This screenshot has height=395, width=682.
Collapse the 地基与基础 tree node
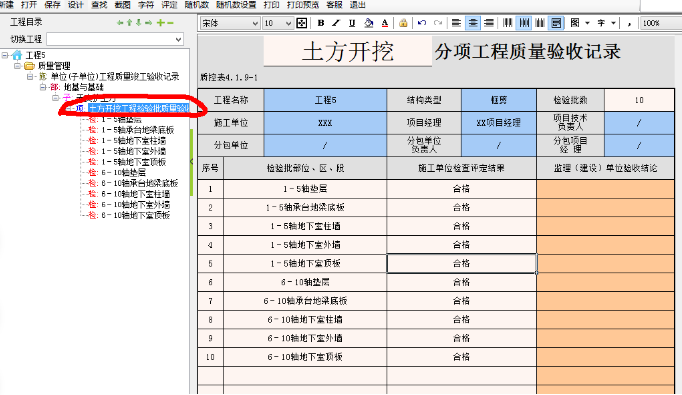(x=43, y=87)
